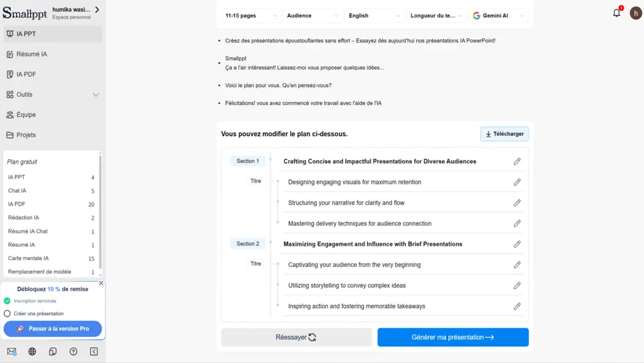Click the mail icon in bottom bar
Viewport: 644px width, 363px height.
tap(12, 351)
